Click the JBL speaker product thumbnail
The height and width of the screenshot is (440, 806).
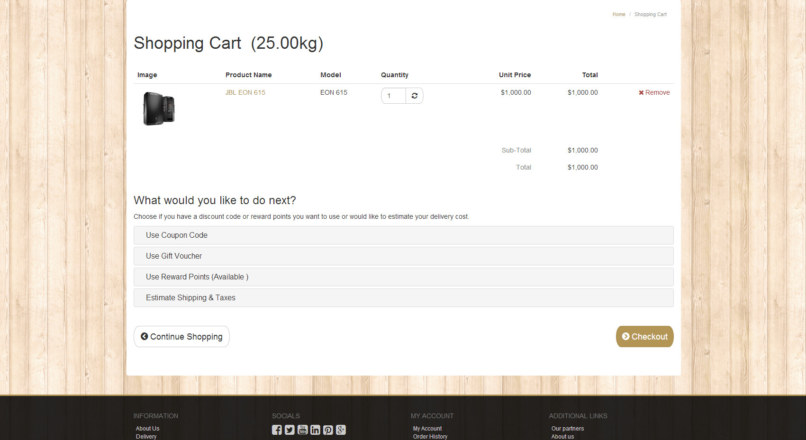click(x=159, y=108)
